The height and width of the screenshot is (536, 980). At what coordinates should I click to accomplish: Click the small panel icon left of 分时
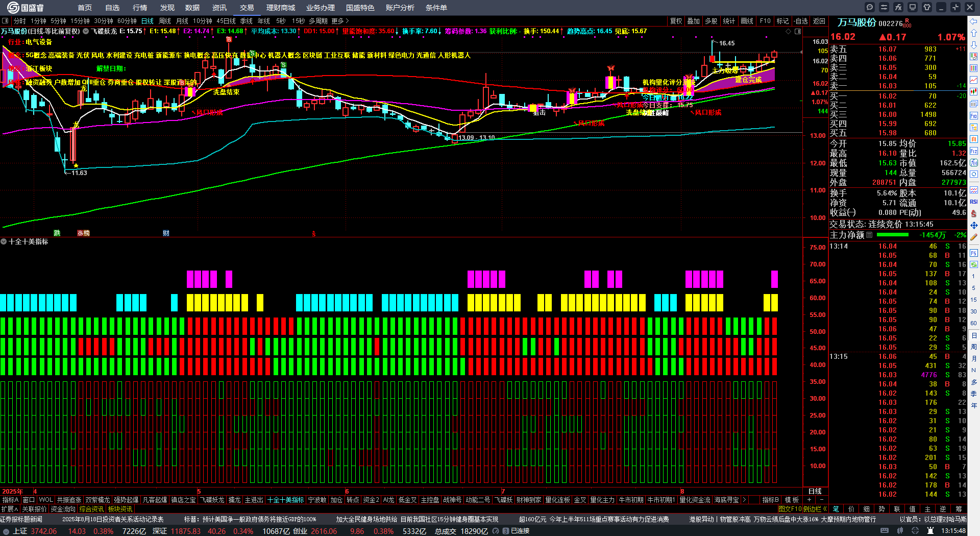coord(5,21)
